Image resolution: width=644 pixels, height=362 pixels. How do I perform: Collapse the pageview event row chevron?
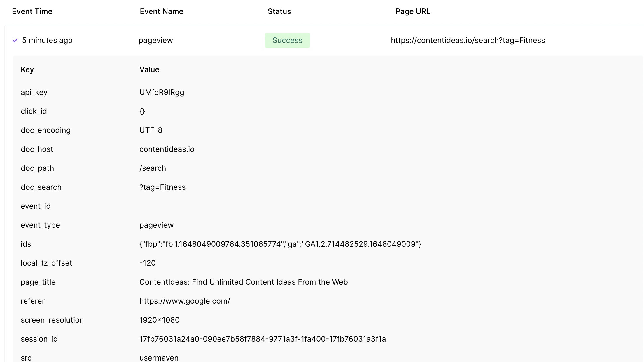tap(15, 41)
